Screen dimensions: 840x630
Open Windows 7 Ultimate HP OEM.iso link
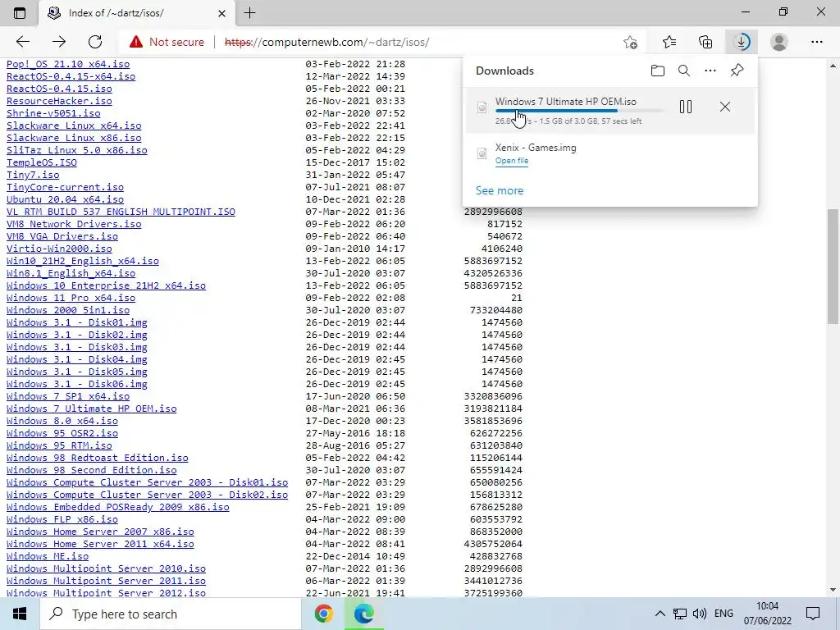tap(92, 409)
